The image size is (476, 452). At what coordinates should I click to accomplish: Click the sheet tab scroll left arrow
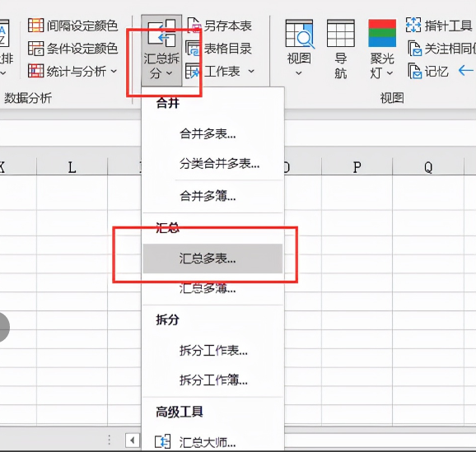tap(133, 440)
